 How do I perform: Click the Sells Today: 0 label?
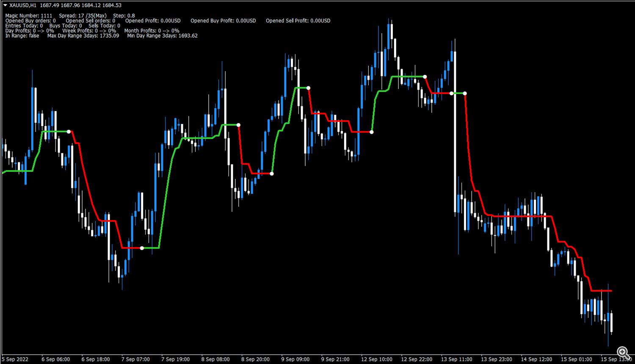104,26
